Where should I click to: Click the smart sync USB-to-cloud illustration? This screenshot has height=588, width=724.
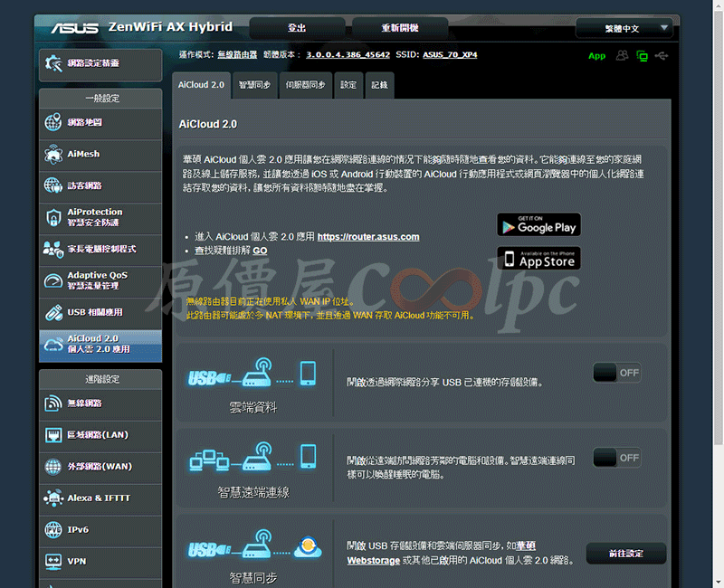click(254, 545)
